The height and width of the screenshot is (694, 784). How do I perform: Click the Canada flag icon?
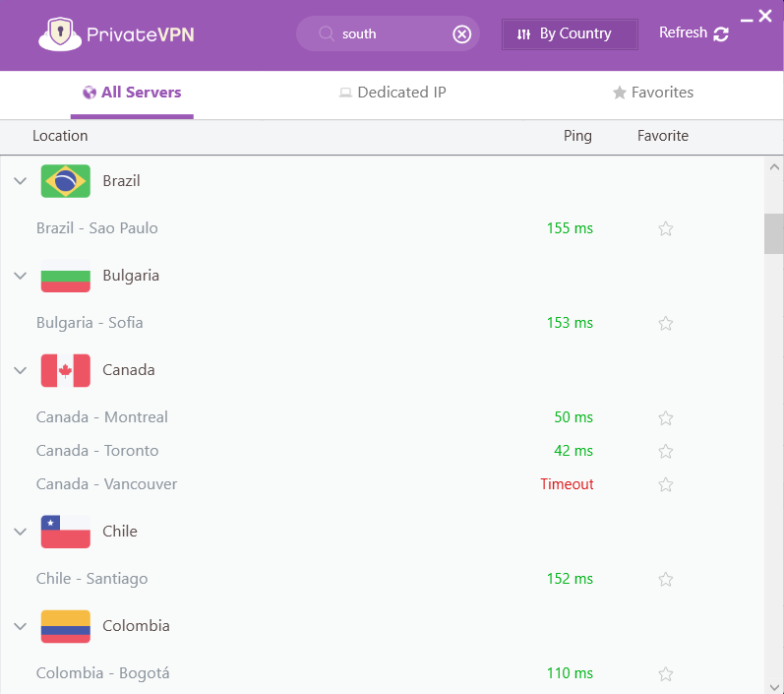pos(66,370)
